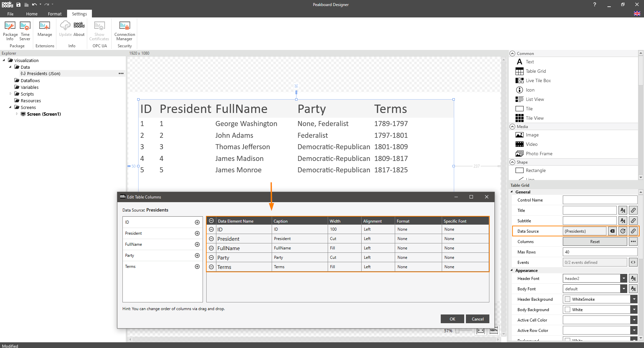Click the fit-to-screen zoom button
The width and height of the screenshot is (644, 348).
[481, 331]
